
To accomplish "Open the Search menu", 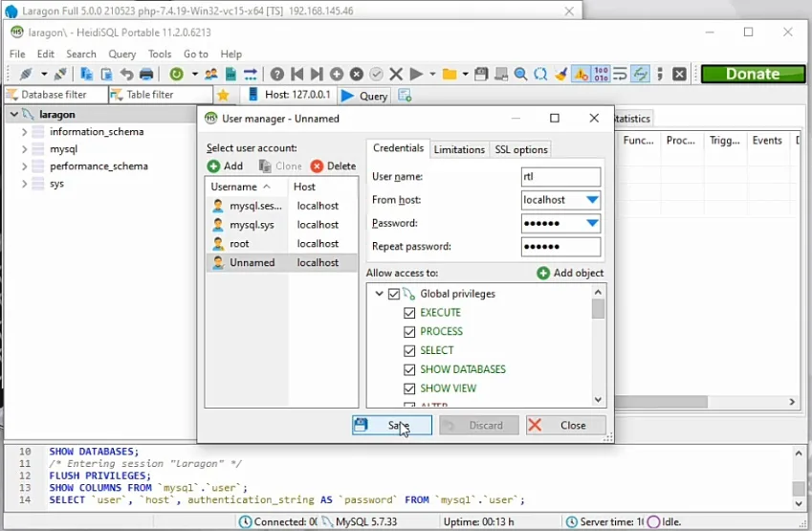I will point(80,54).
